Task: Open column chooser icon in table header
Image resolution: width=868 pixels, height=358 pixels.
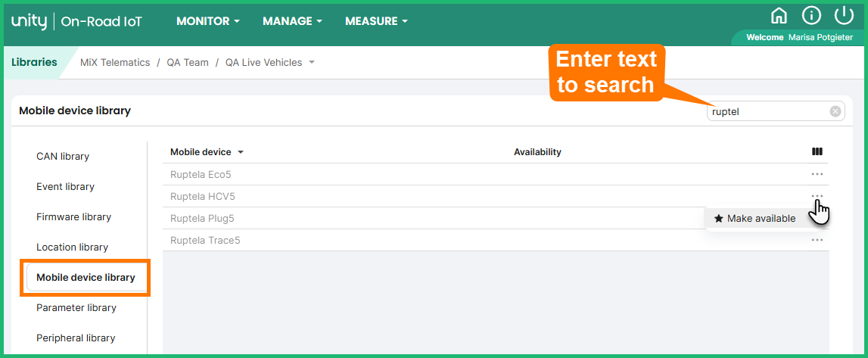Action: coord(817,152)
